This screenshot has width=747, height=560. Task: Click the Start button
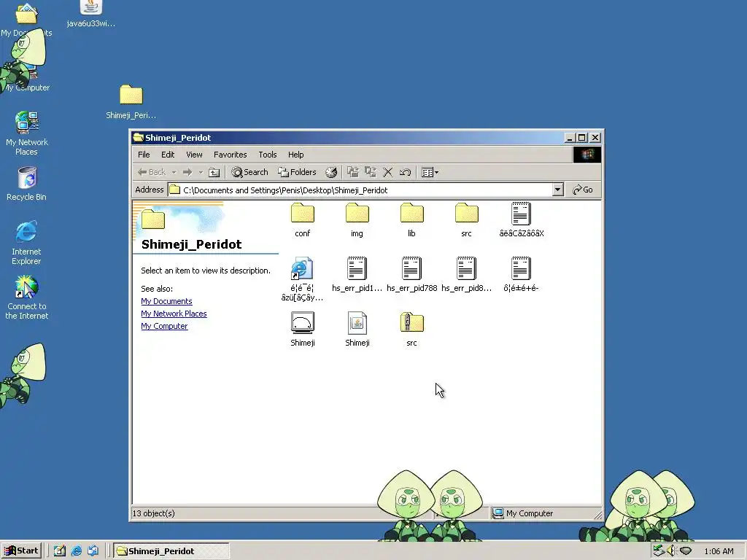pyautogui.click(x=21, y=551)
